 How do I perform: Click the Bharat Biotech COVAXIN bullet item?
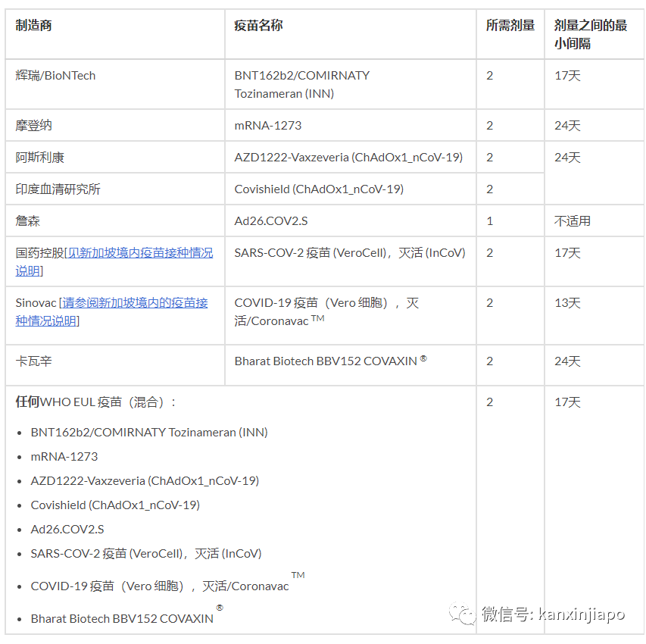tap(127, 615)
